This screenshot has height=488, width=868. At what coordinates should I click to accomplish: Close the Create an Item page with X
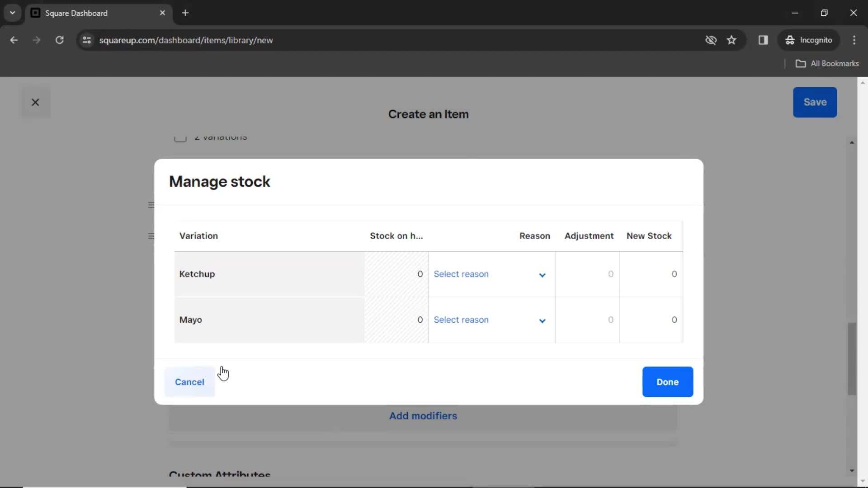pos(35,103)
